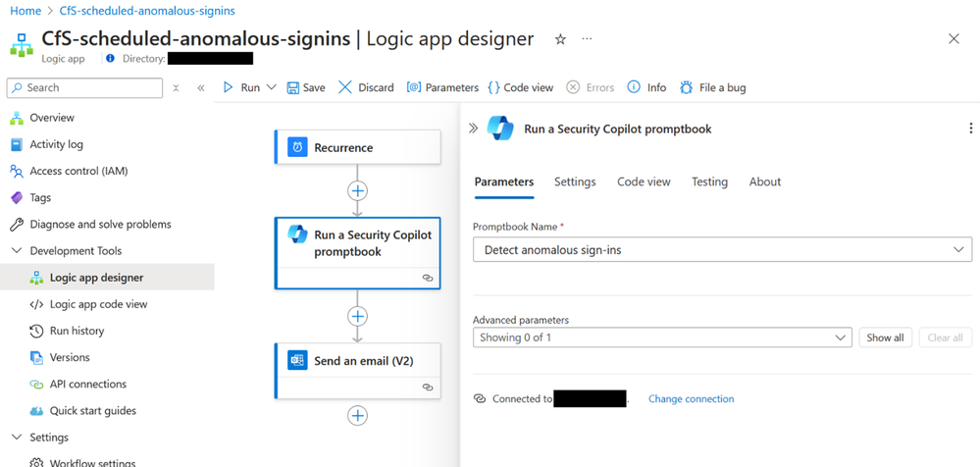Image resolution: width=980 pixels, height=467 pixels.
Task: Open the Advanced parameters dropdown
Action: [662, 337]
